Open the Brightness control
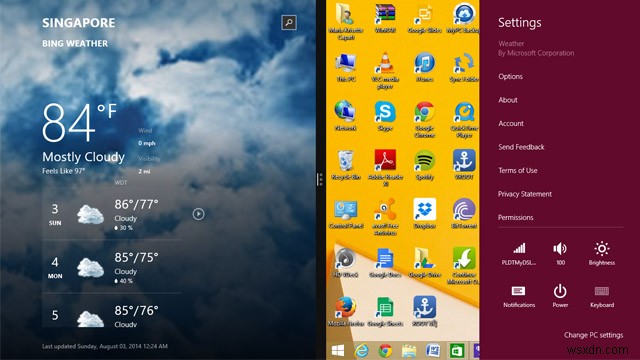The height and width of the screenshot is (360, 640). [602, 254]
